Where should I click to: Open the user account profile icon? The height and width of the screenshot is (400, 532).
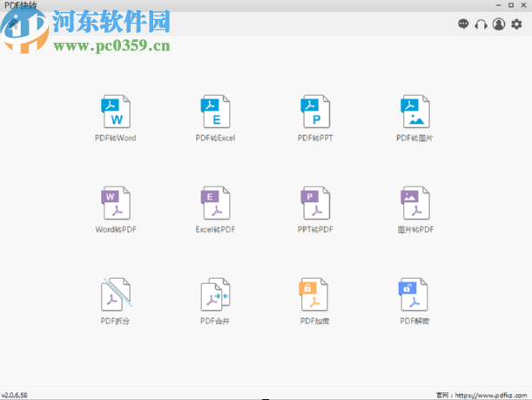499,24
